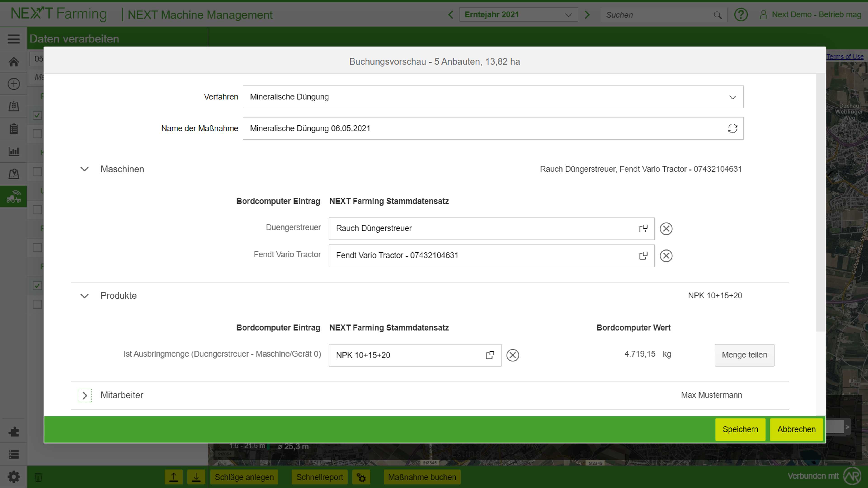This screenshot has width=868, height=488.
Task: Open the list rows icon in sidebar
Action: [14, 454]
